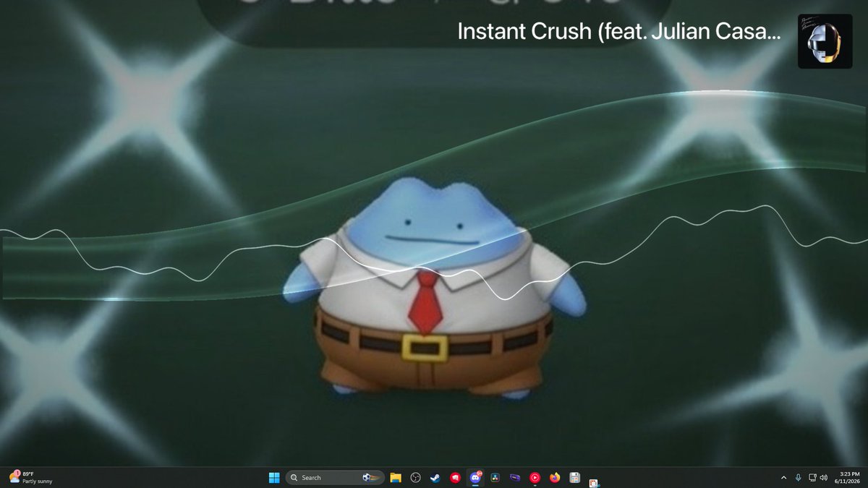Open the weather widget showing 89°F
This screenshot has height=488, width=868.
pos(30,477)
